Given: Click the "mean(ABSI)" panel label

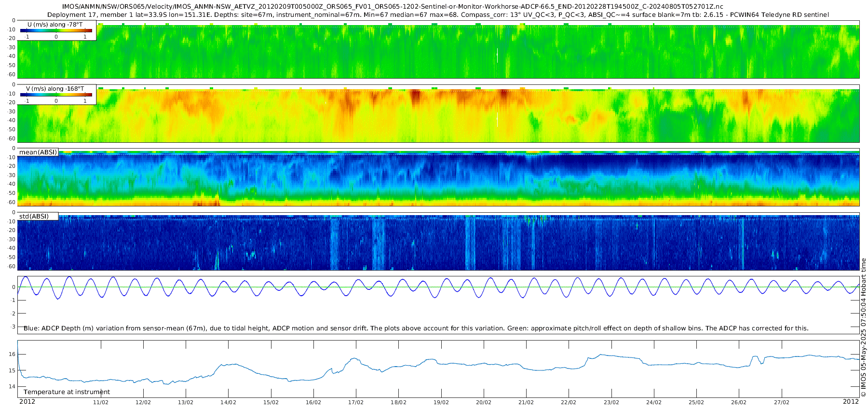Looking at the screenshot, I should (38, 152).
